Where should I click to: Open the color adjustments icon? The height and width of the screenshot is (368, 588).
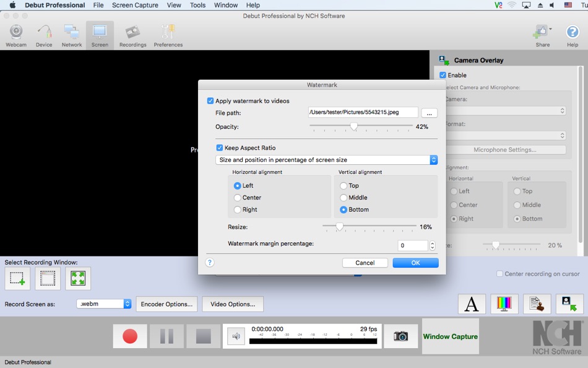point(504,304)
